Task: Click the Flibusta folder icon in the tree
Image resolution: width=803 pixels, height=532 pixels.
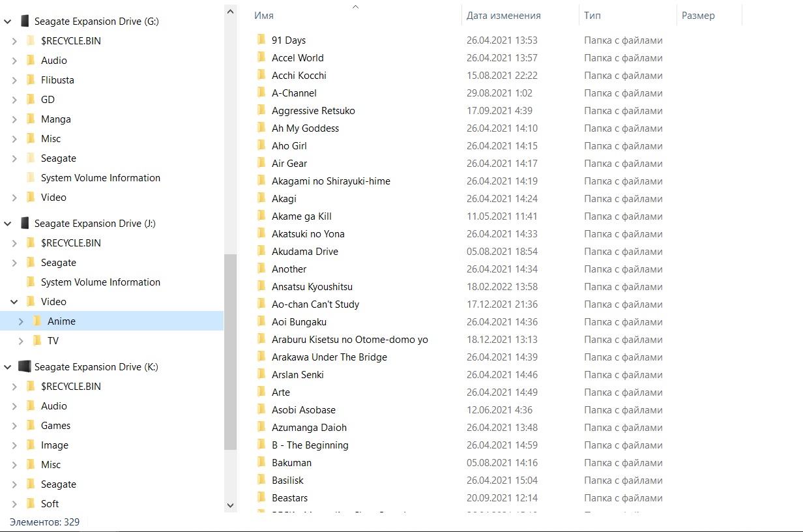Action: [31, 80]
